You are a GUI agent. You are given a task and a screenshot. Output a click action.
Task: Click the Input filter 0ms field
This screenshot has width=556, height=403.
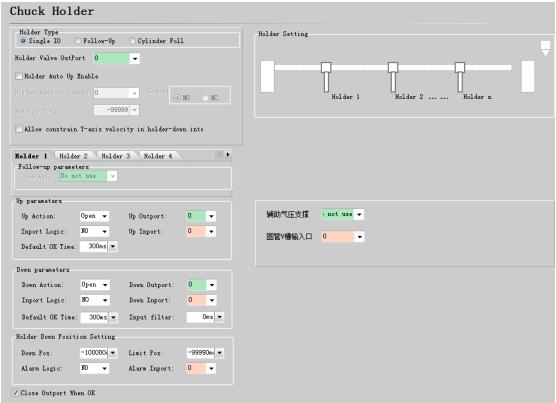201,317
